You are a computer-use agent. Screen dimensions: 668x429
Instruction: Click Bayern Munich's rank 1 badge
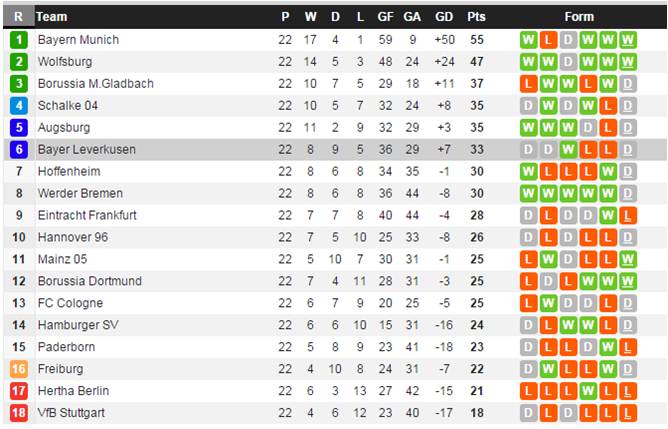click(x=19, y=40)
